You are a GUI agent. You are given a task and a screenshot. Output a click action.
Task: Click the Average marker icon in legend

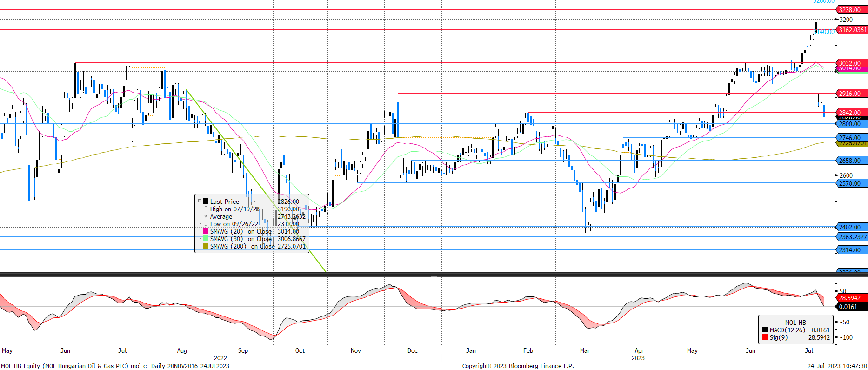[206, 216]
